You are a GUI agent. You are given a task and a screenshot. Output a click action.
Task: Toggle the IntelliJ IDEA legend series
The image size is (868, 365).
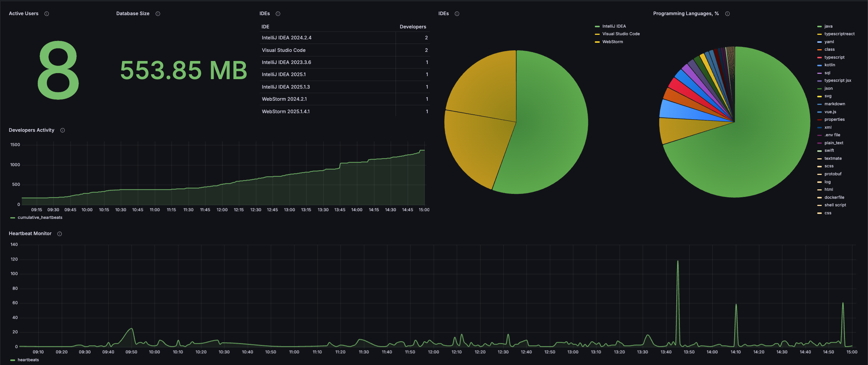click(x=614, y=26)
